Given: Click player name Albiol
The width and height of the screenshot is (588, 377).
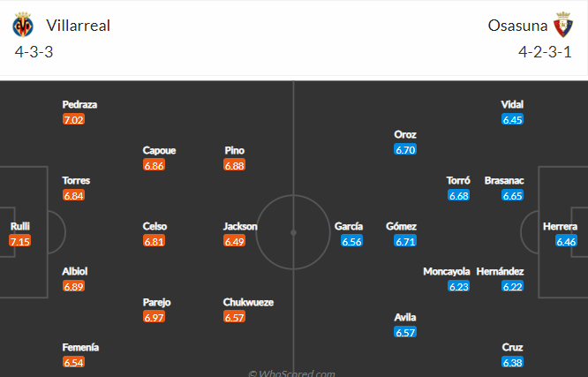Looking at the screenshot, I should click(75, 271).
